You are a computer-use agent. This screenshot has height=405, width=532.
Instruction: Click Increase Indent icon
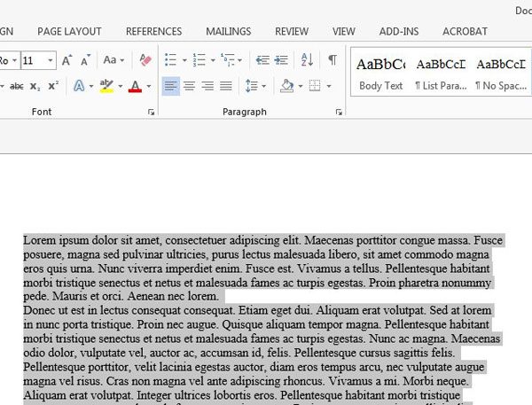pos(282,60)
